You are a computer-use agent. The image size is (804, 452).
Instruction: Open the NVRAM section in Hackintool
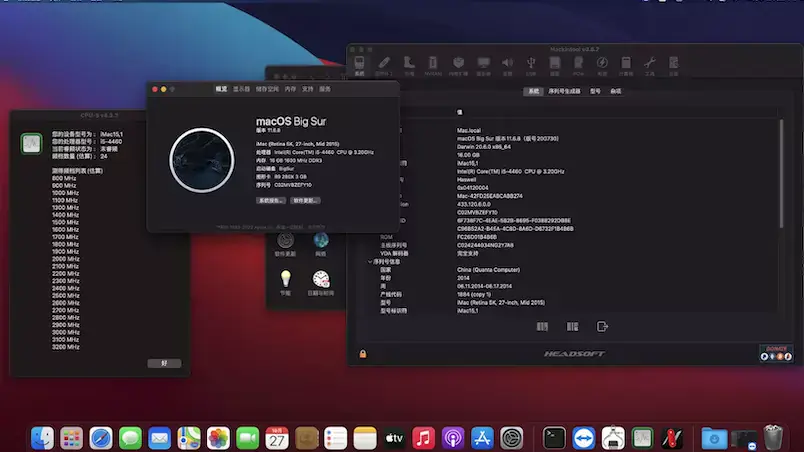[x=433, y=65]
